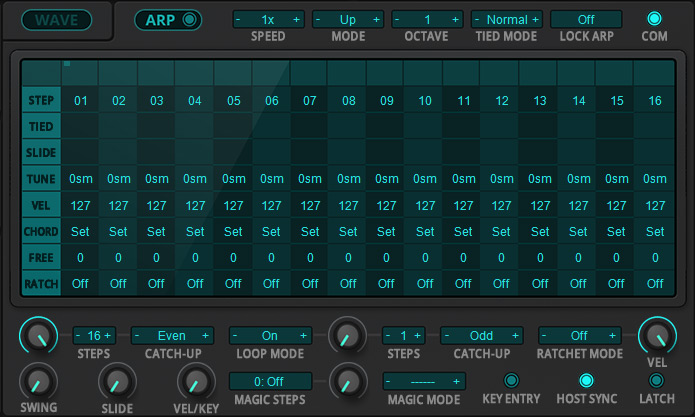The image size is (695, 417).
Task: Increase the 16 Steps count with plus
Action: point(108,336)
